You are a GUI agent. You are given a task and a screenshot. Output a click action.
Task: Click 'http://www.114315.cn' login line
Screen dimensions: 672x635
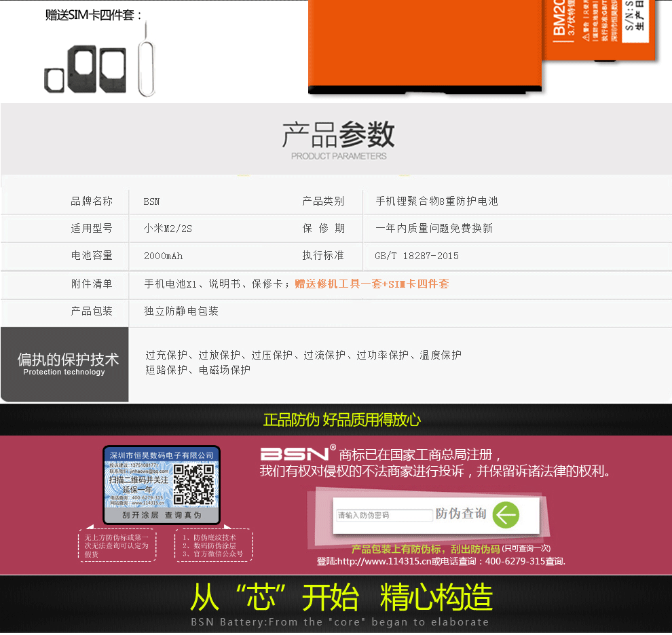[441, 561]
